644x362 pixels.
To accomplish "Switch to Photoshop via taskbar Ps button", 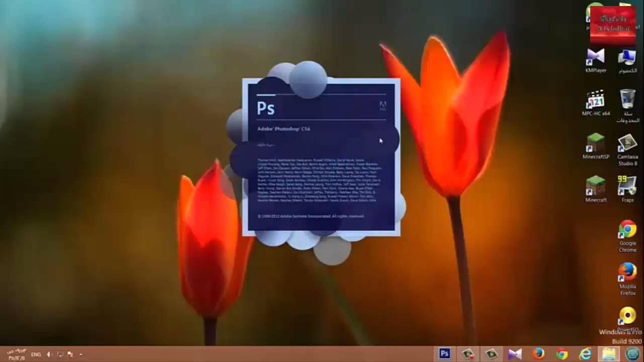I will pyautogui.click(x=444, y=354).
